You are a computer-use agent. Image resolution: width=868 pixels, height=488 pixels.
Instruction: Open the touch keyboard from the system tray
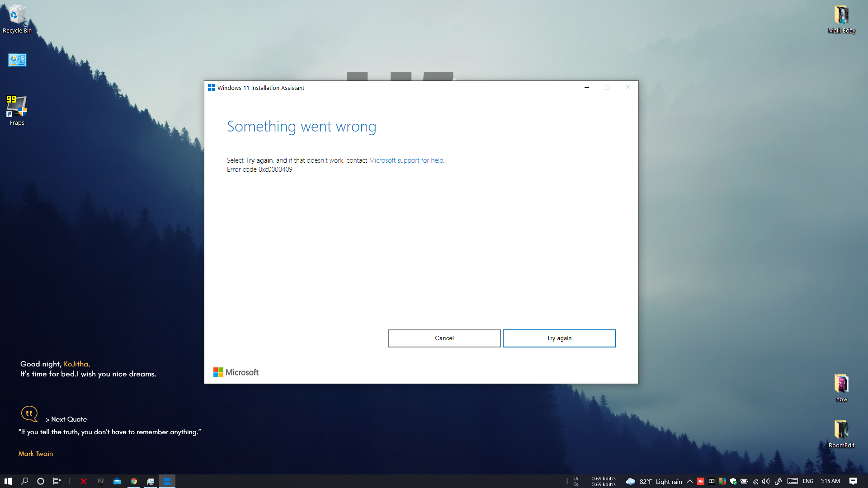point(792,481)
